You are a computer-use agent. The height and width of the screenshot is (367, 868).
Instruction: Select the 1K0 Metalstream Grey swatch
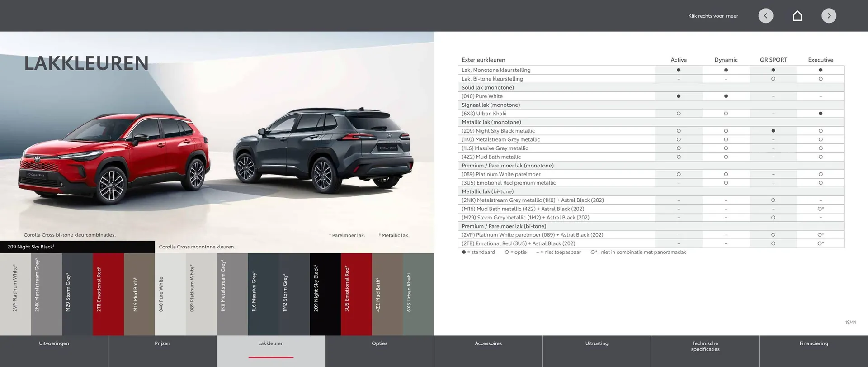232,294
